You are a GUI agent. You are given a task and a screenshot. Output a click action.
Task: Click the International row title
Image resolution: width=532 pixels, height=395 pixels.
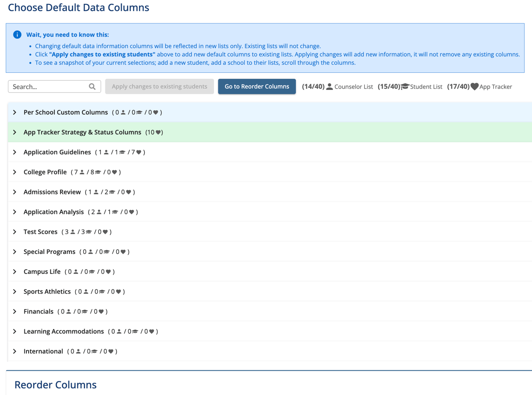pos(43,351)
